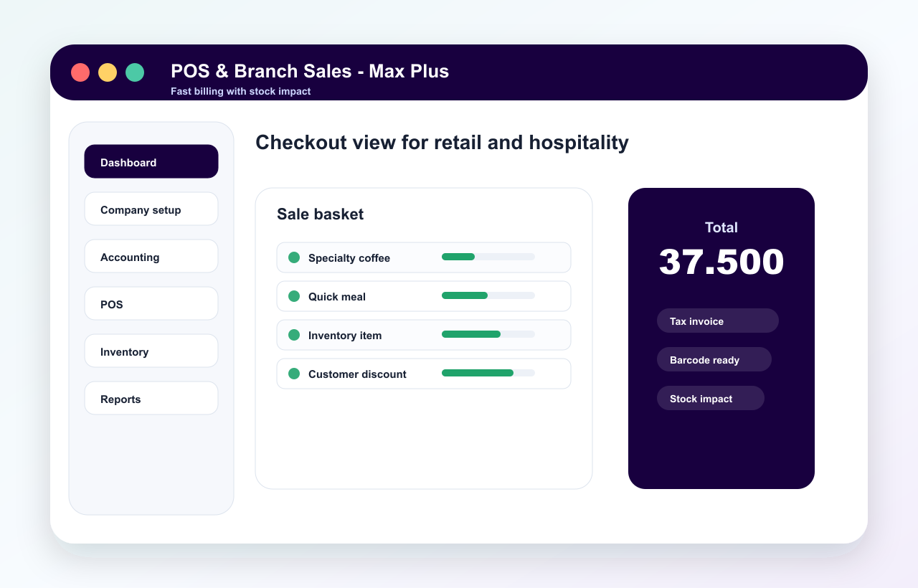Click the green dot beside Inventory item
The image size is (918, 588).
294,335
